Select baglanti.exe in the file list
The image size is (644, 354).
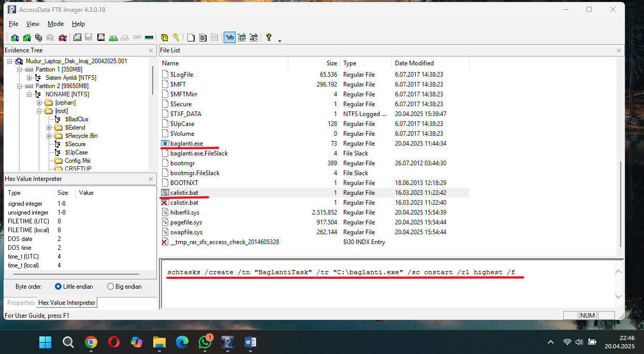pos(186,144)
